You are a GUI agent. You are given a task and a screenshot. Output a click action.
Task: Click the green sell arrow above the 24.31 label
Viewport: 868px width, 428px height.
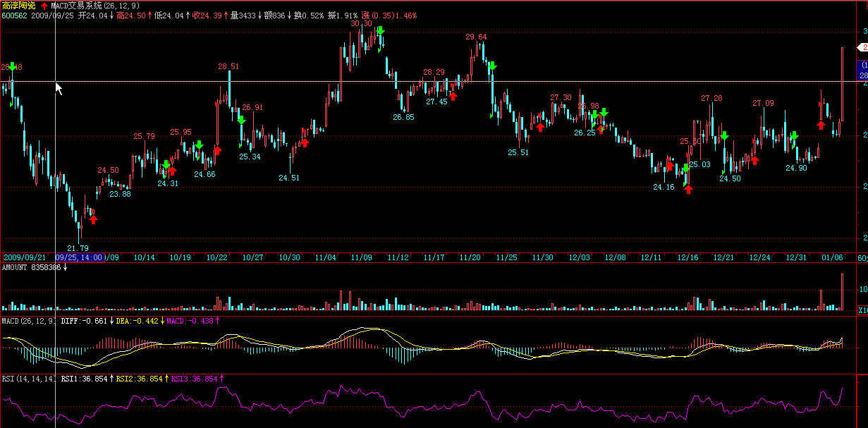click(166, 165)
